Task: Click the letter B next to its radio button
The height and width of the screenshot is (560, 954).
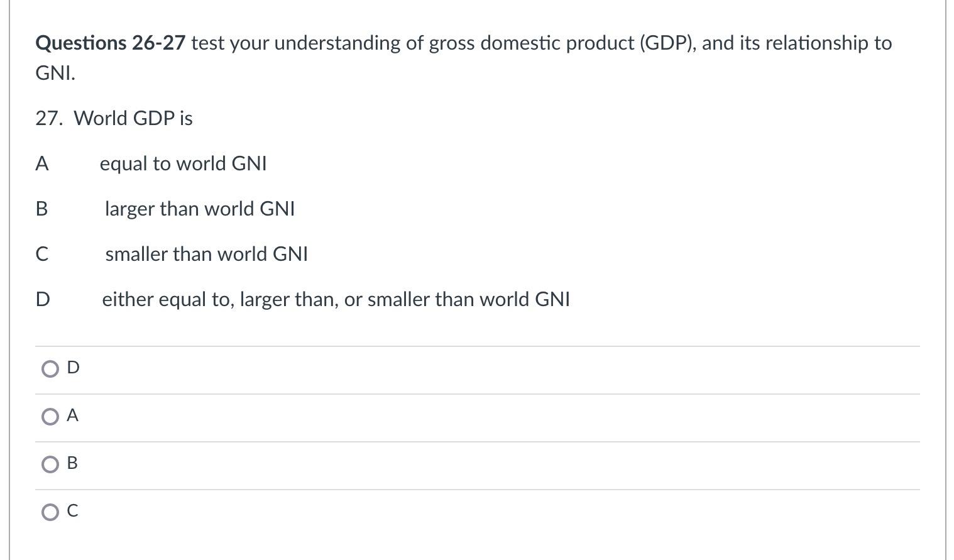Action: [x=72, y=463]
